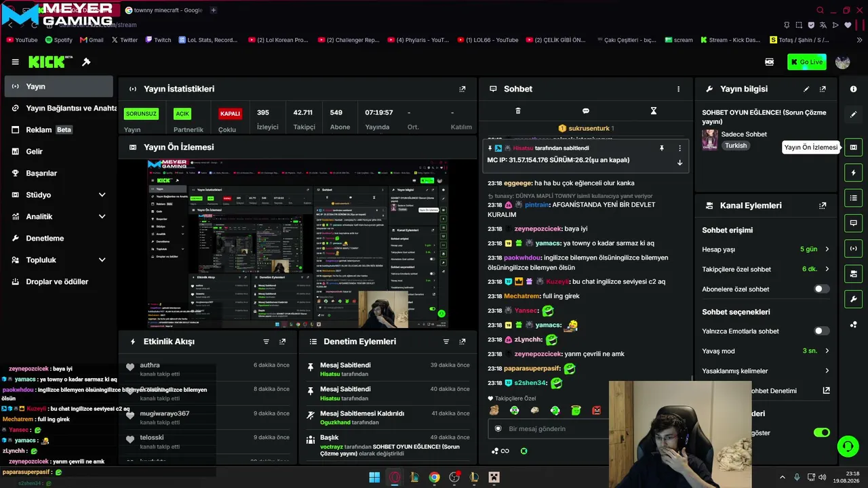
Task: Filter the Etkinlik Akışı feed
Action: pyautogui.click(x=266, y=342)
